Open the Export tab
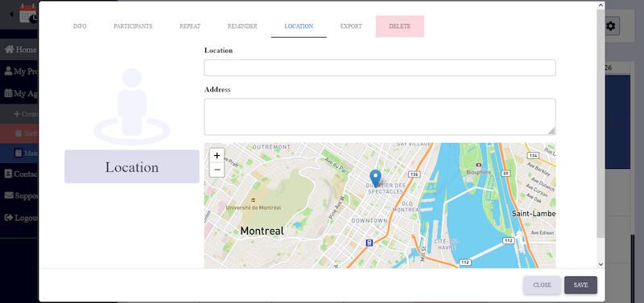Viewport: 644px width, 303px height. (x=351, y=27)
